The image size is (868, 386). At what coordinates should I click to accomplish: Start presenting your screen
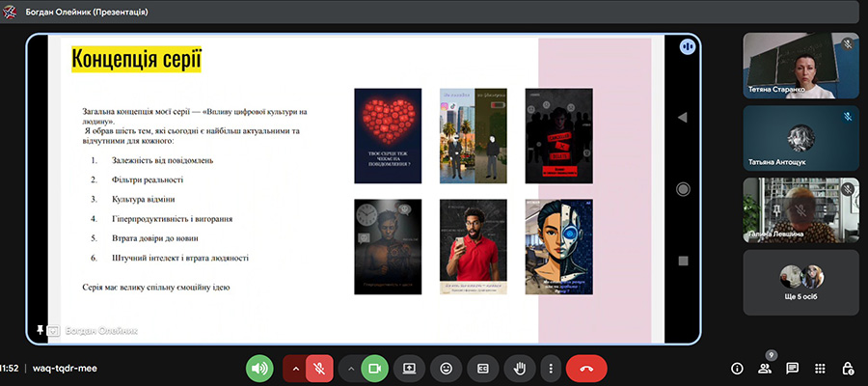(409, 368)
